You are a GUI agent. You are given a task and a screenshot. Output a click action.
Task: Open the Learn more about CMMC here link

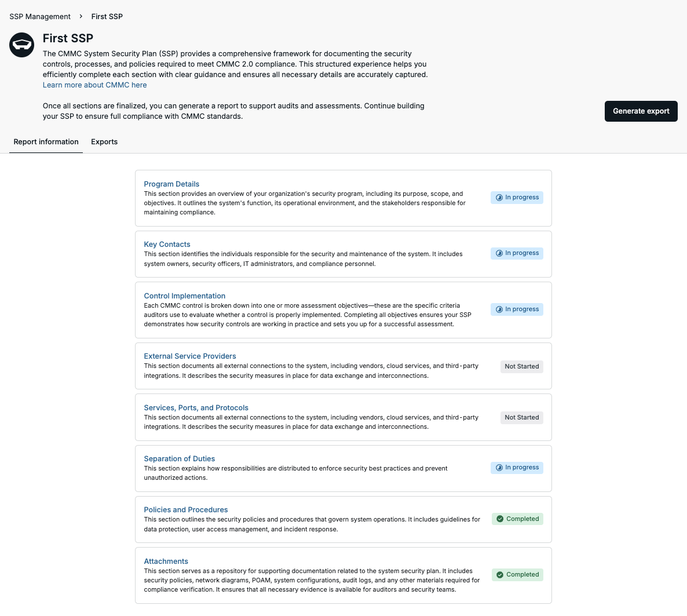tap(94, 85)
